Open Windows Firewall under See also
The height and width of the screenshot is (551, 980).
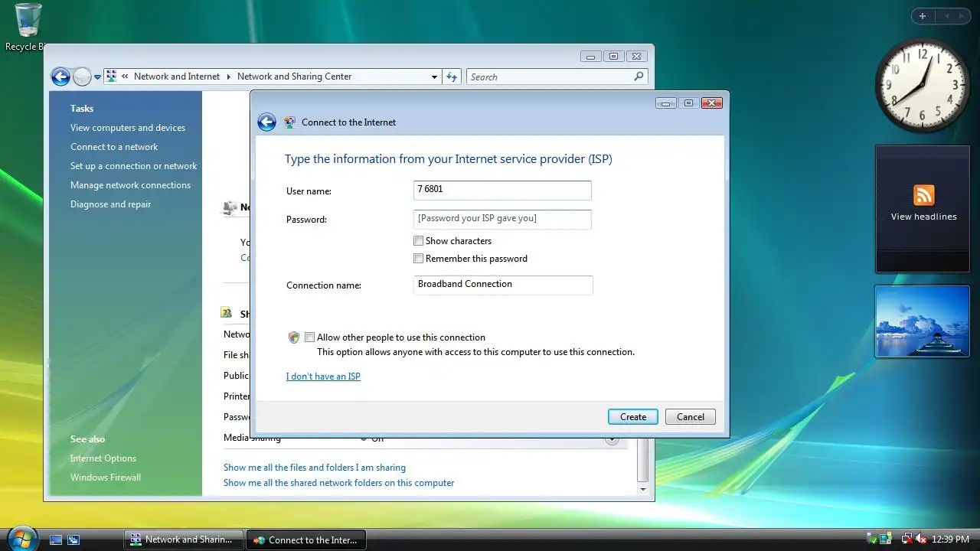(x=106, y=478)
